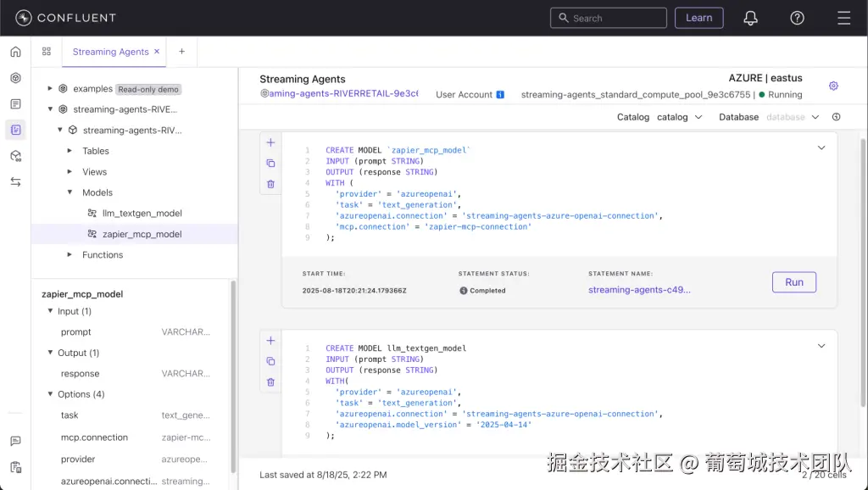Open workspace settings gear
Image resolution: width=868 pixels, height=490 pixels.
click(833, 86)
